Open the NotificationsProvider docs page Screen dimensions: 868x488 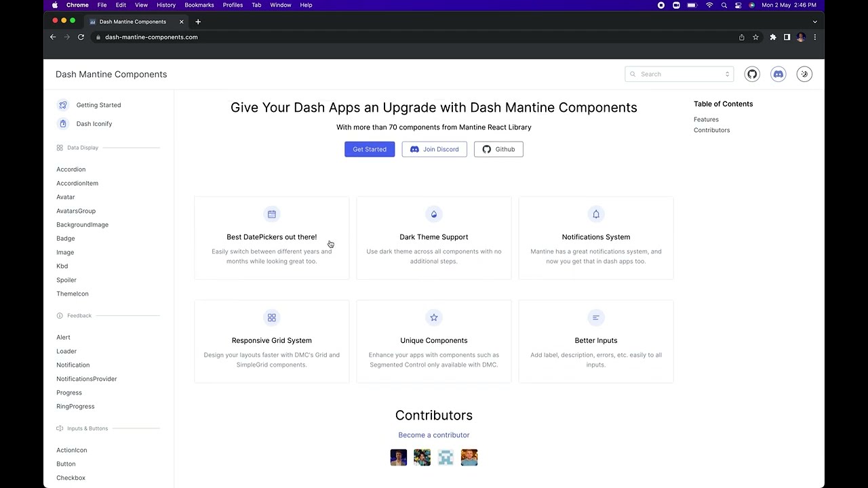[x=87, y=379]
